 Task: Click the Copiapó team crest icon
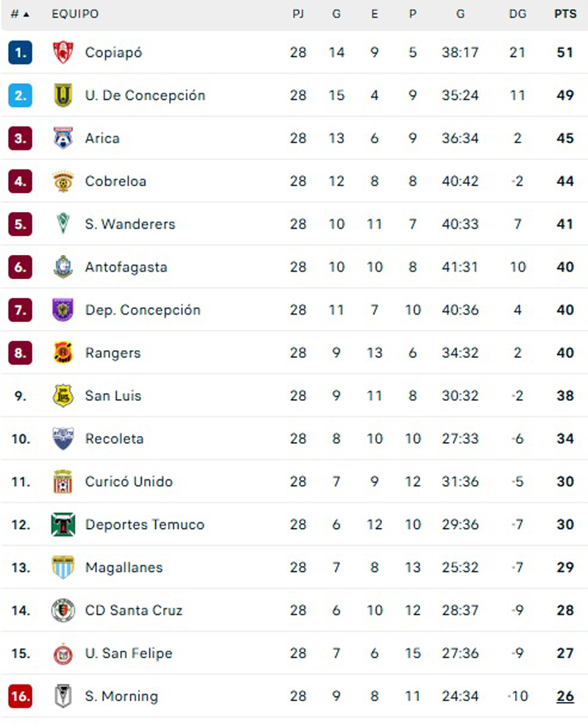click(63, 53)
